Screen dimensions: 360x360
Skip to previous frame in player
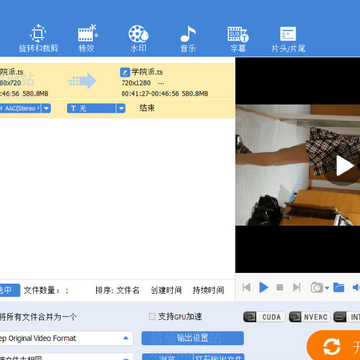[246, 287]
